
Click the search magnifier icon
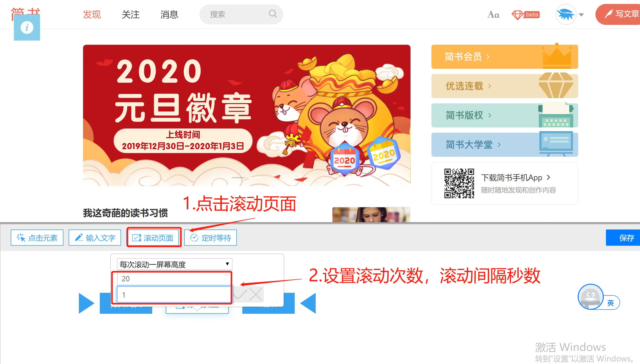[273, 14]
